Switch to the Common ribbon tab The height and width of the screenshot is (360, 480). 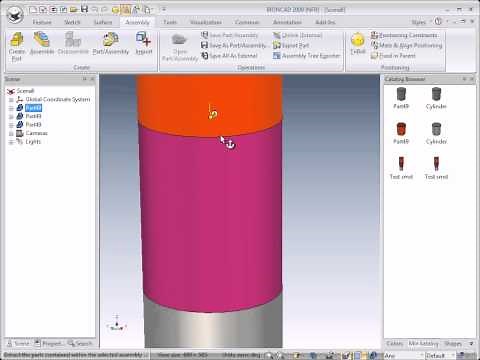[x=247, y=22]
